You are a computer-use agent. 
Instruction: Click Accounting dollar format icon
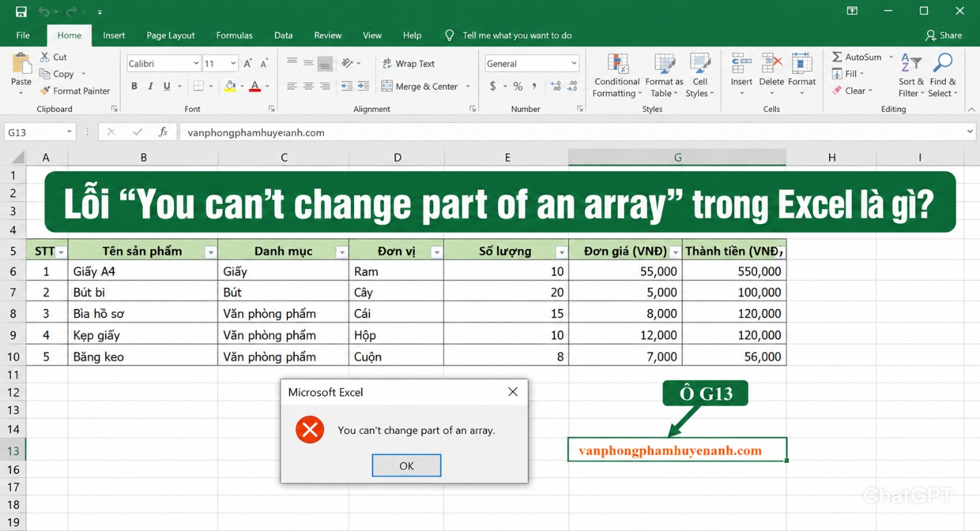coord(493,86)
